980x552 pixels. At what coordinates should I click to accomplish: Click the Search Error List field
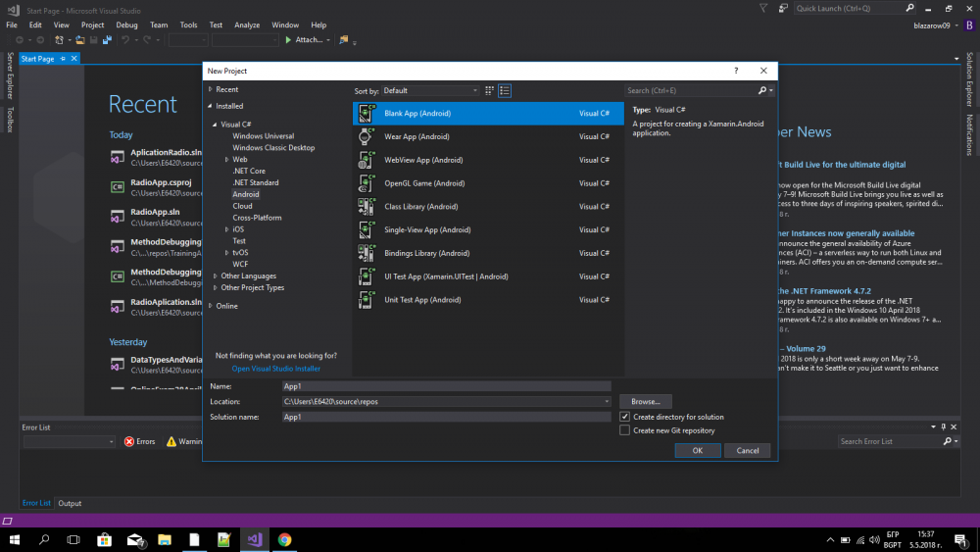coord(890,441)
